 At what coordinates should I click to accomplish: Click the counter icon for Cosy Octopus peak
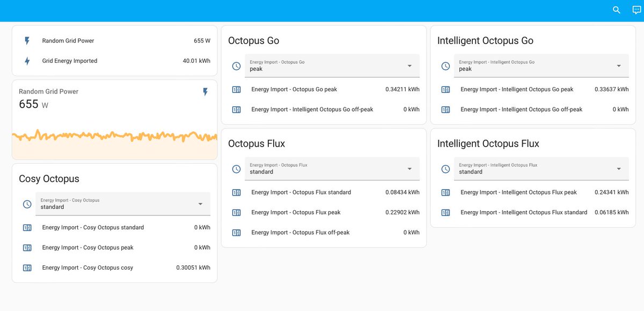[27, 248]
